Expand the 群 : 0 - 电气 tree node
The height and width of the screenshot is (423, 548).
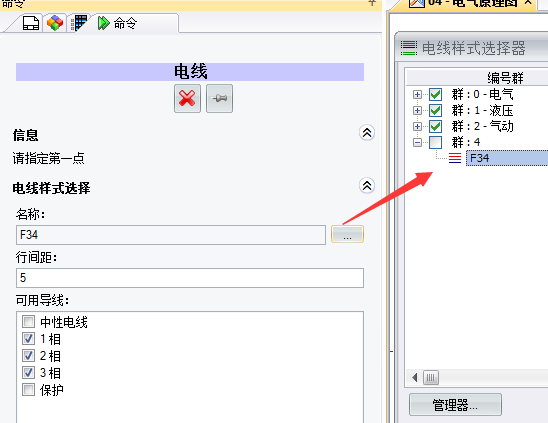(x=417, y=94)
